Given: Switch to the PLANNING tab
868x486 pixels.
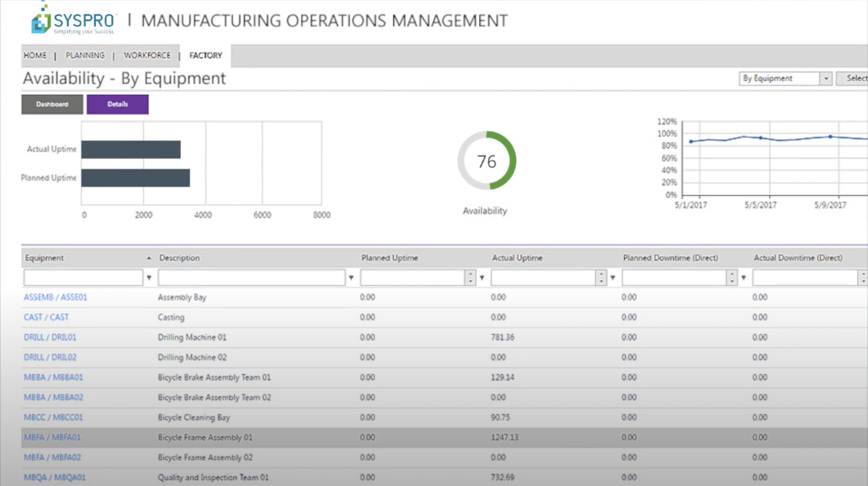Looking at the screenshot, I should point(85,55).
